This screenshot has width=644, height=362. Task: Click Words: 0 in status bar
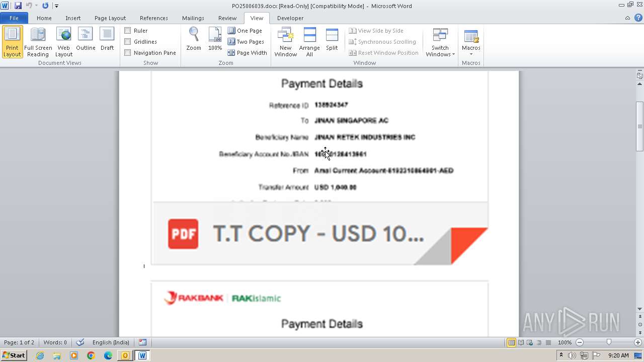click(x=55, y=342)
